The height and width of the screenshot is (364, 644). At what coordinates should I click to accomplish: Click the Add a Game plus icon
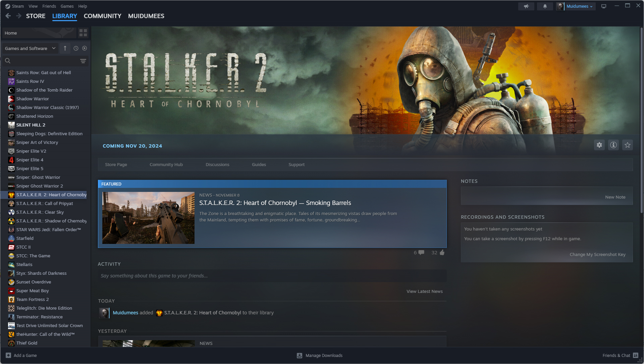8,355
